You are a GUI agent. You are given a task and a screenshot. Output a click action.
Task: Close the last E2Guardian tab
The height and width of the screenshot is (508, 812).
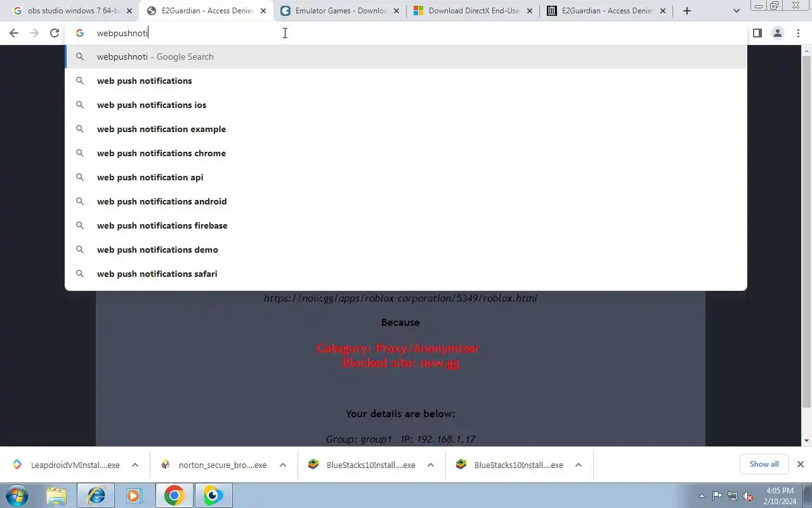(662, 11)
